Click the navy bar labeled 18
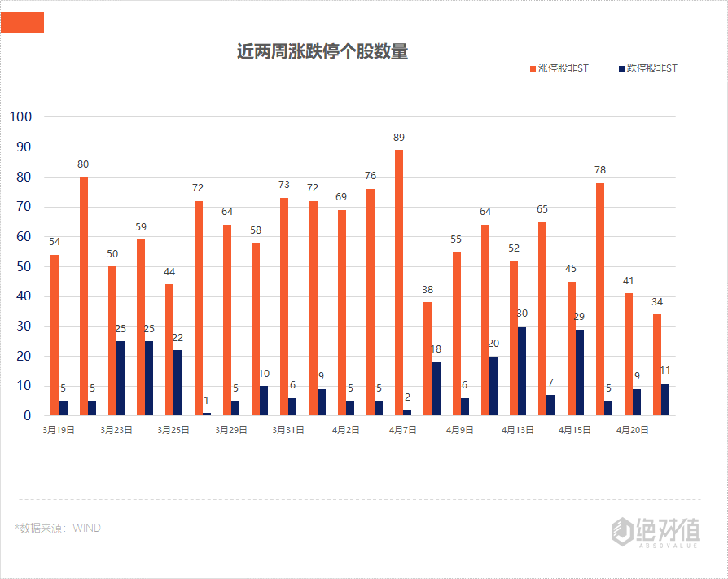The height and width of the screenshot is (579, 728). [x=436, y=388]
